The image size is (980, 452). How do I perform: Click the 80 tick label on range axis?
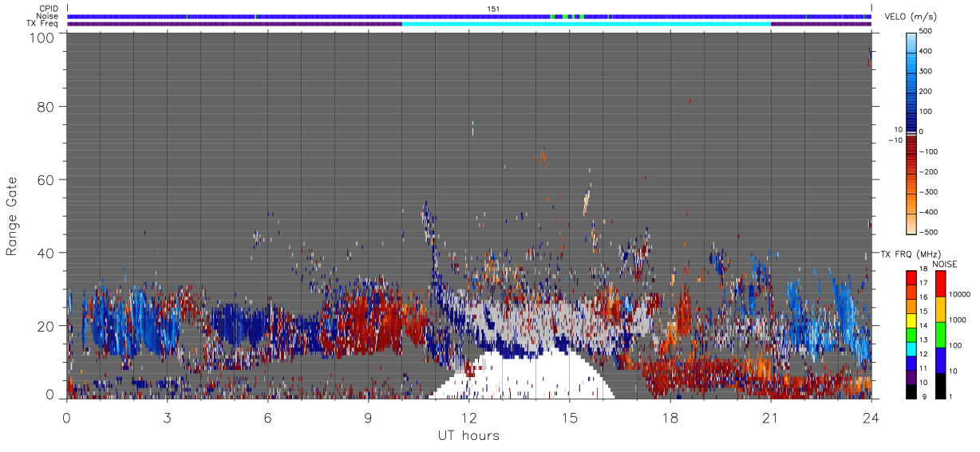(46, 107)
